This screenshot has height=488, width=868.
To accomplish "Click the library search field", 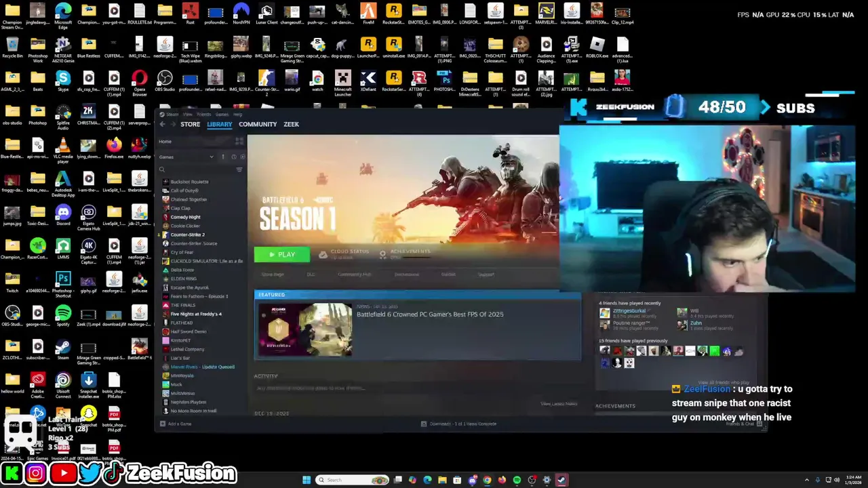I will (196, 169).
